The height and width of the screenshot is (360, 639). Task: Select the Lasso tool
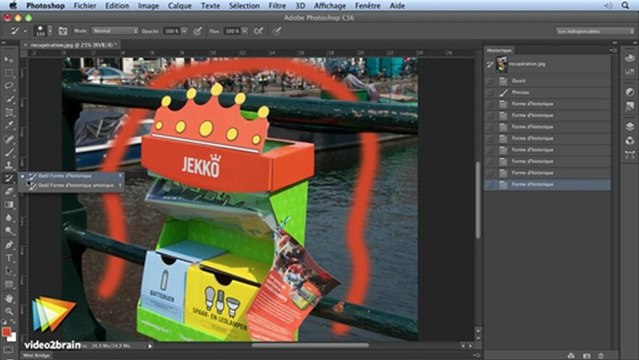9,86
